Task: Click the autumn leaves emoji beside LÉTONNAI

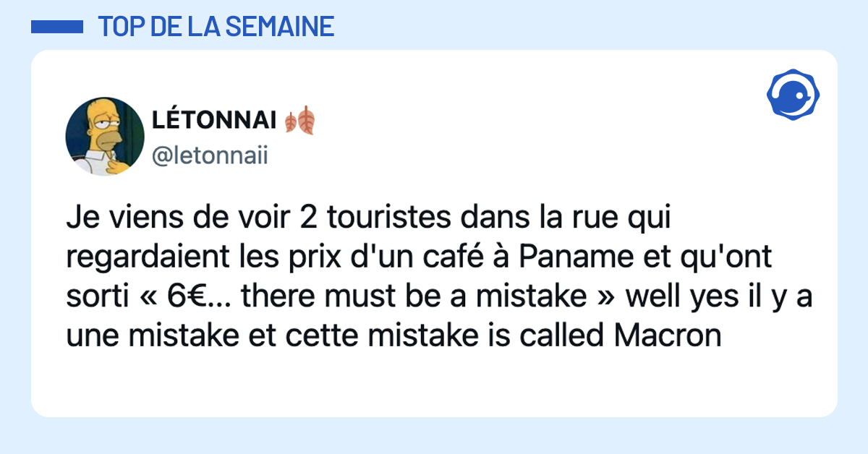Action: point(299,120)
